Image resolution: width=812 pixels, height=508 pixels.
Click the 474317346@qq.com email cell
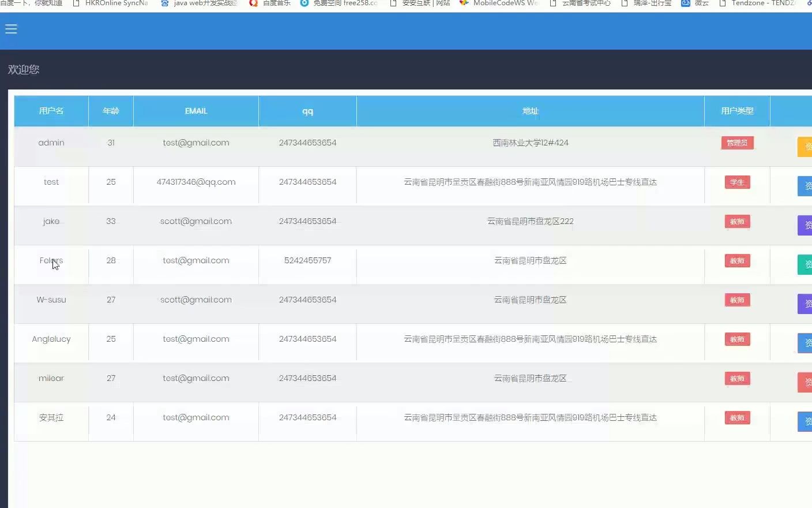(x=196, y=182)
